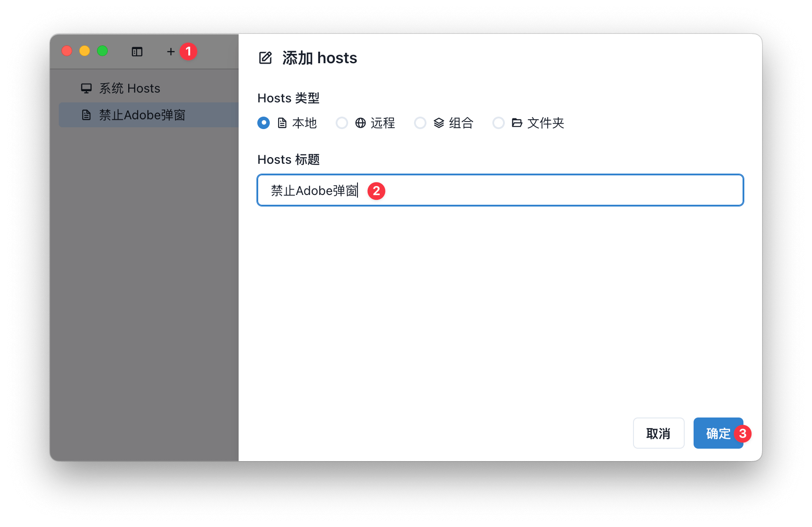Click the document icon beside 本地 option

281,123
